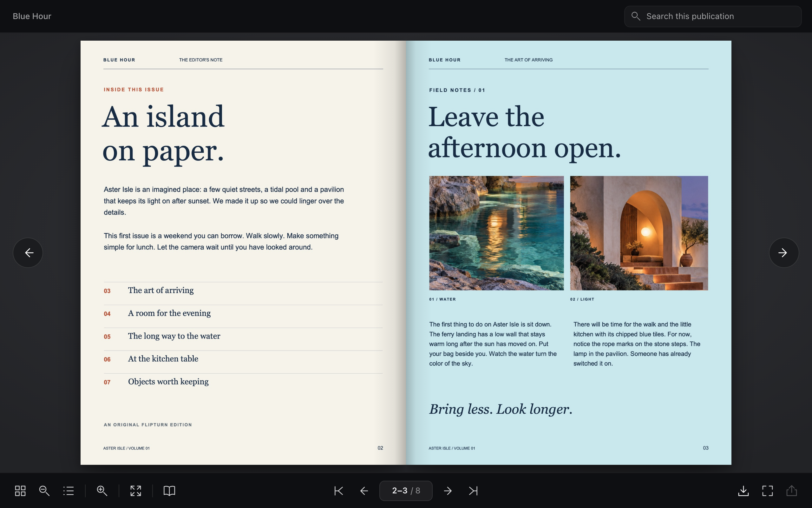Go to next page in bottom toolbar
The width and height of the screenshot is (812, 508).
click(448, 491)
